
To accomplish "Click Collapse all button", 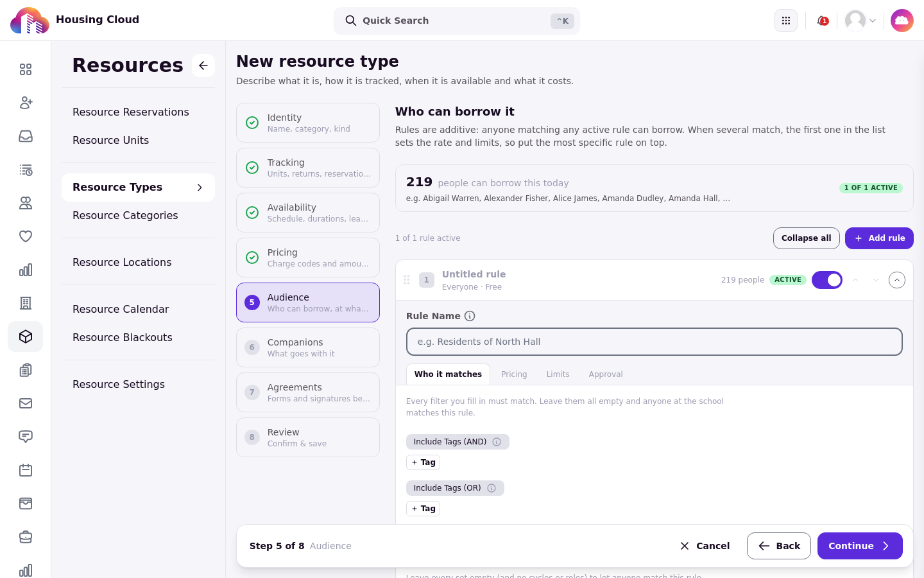I will 806,238.
